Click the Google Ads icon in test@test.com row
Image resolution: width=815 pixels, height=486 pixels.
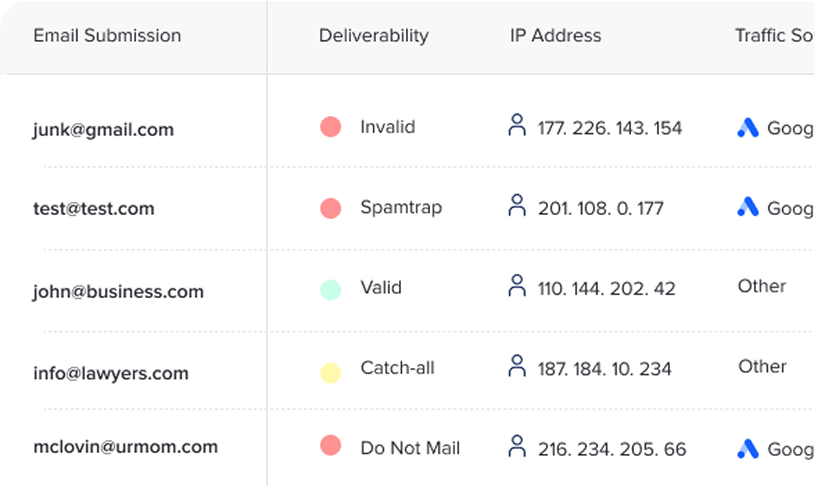(x=748, y=207)
